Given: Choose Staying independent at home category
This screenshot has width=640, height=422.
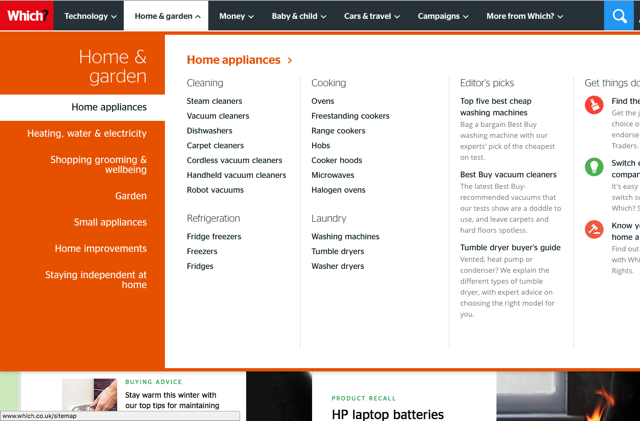Looking at the screenshot, I should point(96,280).
